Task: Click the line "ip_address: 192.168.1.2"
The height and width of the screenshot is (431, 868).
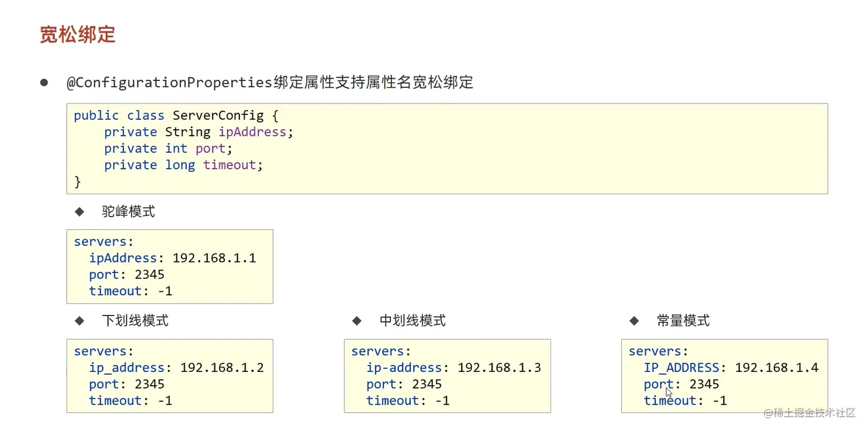Action: (x=176, y=368)
